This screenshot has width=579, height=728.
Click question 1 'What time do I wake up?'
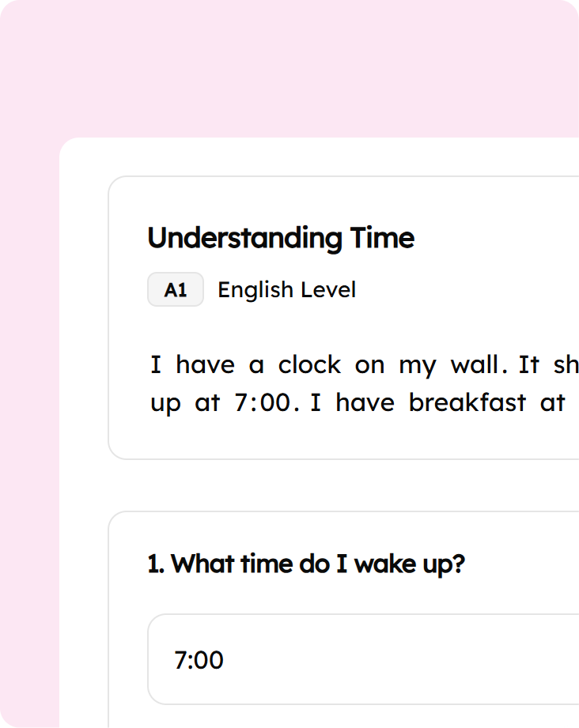[x=306, y=564]
